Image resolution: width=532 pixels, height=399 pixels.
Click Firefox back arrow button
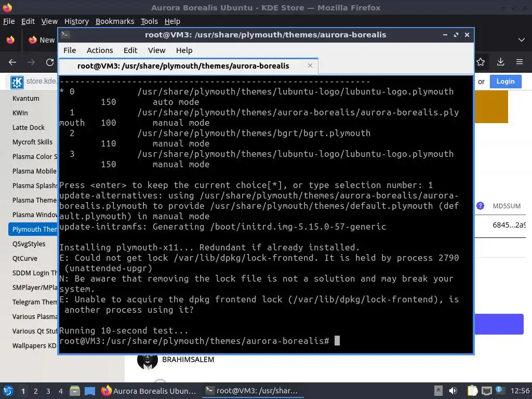tap(12, 62)
